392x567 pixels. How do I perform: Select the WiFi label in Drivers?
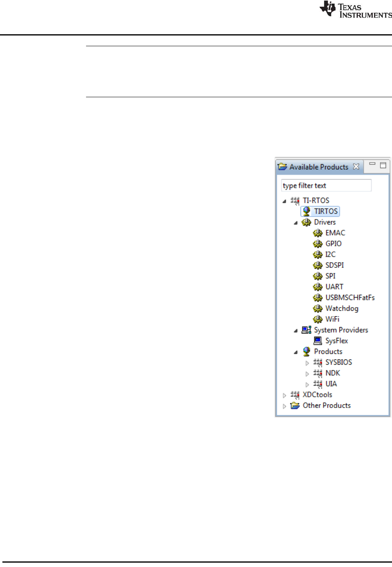(332, 319)
